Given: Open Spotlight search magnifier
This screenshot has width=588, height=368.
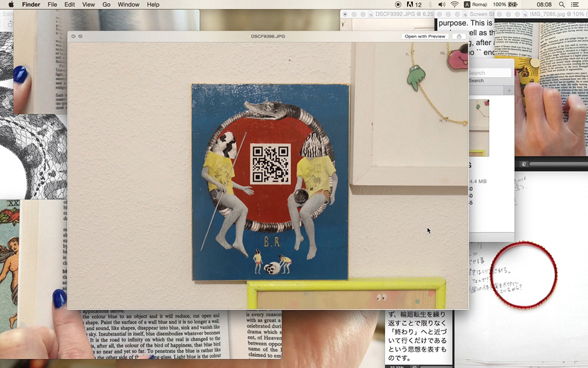Looking at the screenshot, I should pyautogui.click(x=562, y=5).
